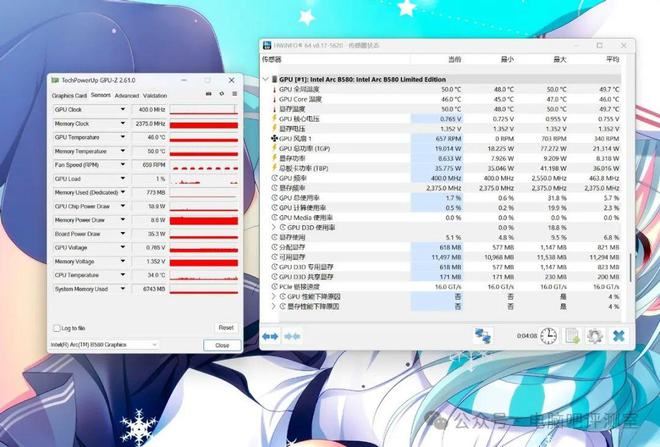Click the 2,550.0 MHz maximum GPU frequency
The width and height of the screenshot is (660, 447).
pos(547,178)
